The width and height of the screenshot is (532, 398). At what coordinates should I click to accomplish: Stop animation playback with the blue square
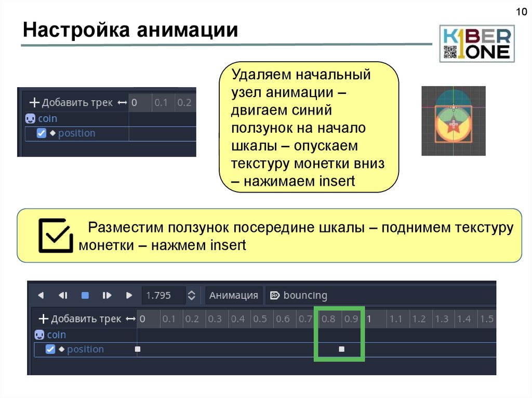[x=85, y=295]
